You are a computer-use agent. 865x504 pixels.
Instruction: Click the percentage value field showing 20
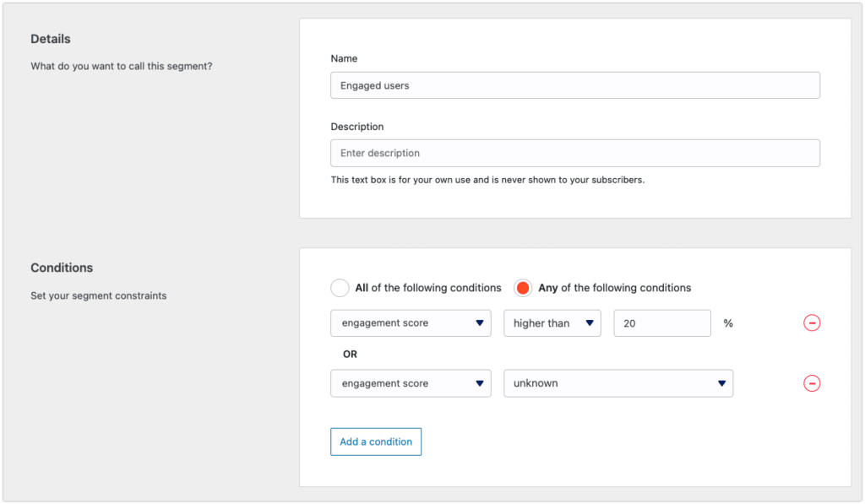point(662,323)
